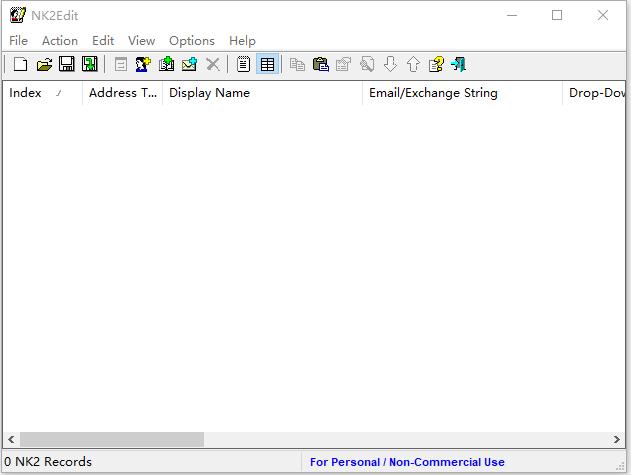The width and height of the screenshot is (631, 475).
Task: Close the NK2Edit window
Action: click(603, 15)
